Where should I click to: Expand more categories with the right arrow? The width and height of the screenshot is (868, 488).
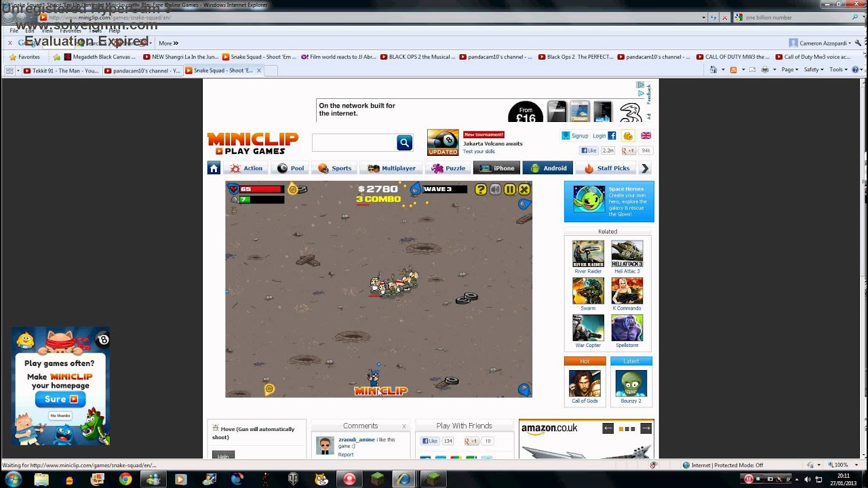(x=645, y=168)
